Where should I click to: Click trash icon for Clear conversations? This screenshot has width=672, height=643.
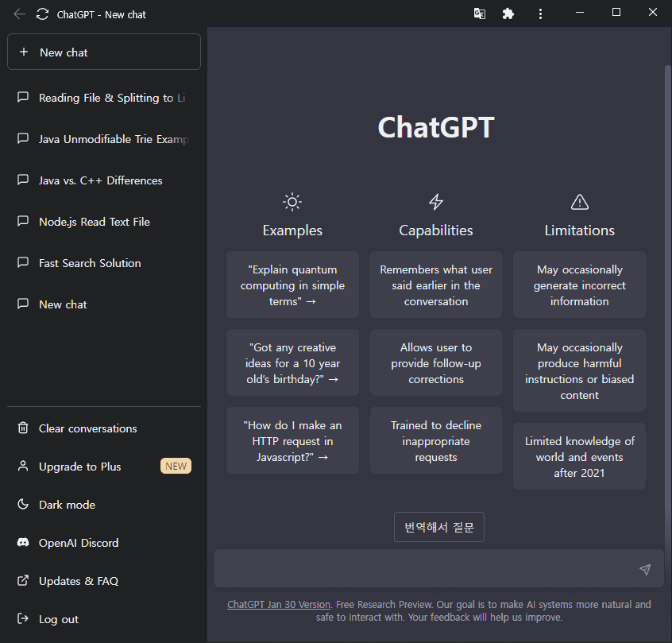[23, 428]
